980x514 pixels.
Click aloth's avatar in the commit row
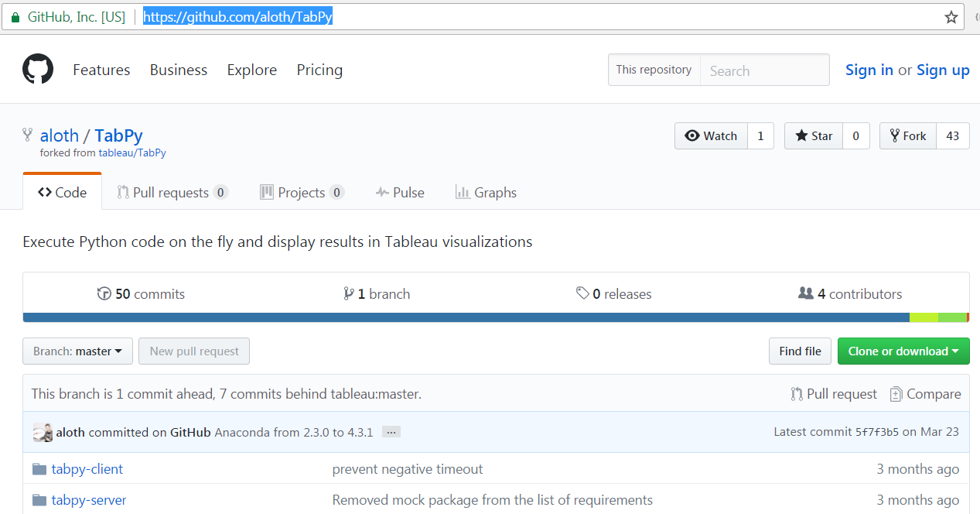pyautogui.click(x=43, y=433)
